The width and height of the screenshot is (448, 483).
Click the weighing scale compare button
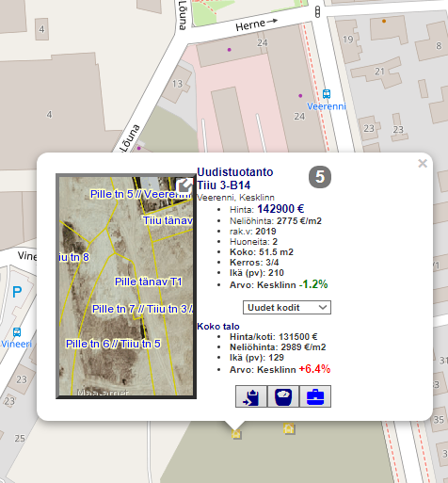point(283,396)
